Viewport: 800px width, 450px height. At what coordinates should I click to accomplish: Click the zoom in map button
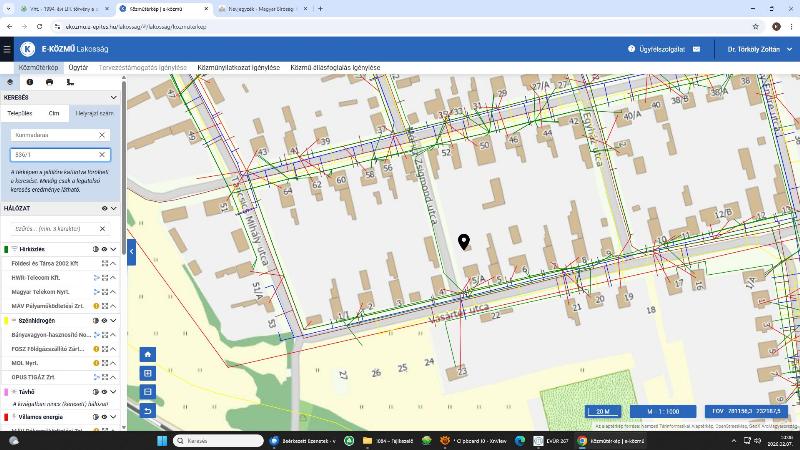pos(148,373)
